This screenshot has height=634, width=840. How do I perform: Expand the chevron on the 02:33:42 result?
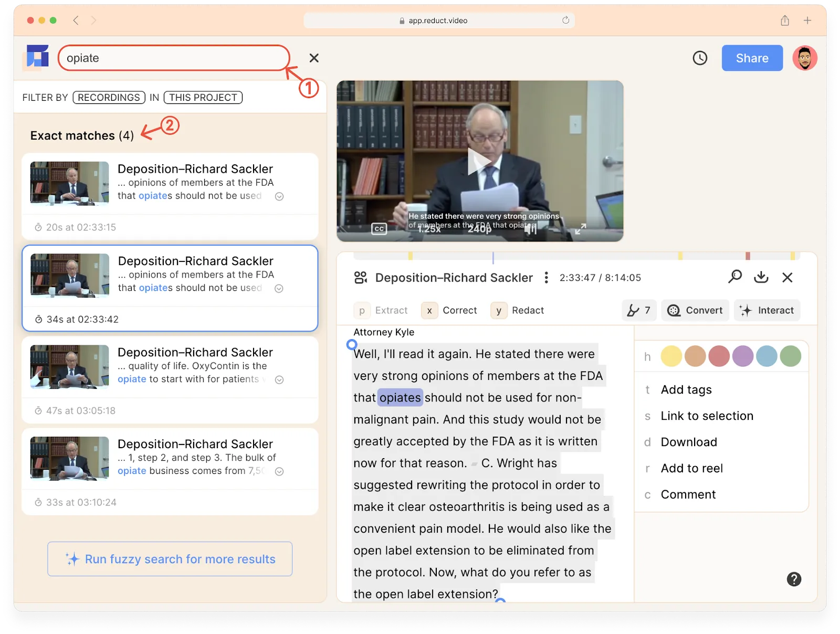click(x=279, y=288)
